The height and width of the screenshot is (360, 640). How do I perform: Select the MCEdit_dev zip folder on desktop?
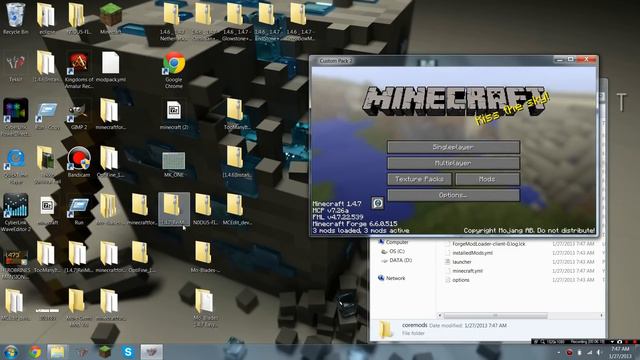click(237, 209)
